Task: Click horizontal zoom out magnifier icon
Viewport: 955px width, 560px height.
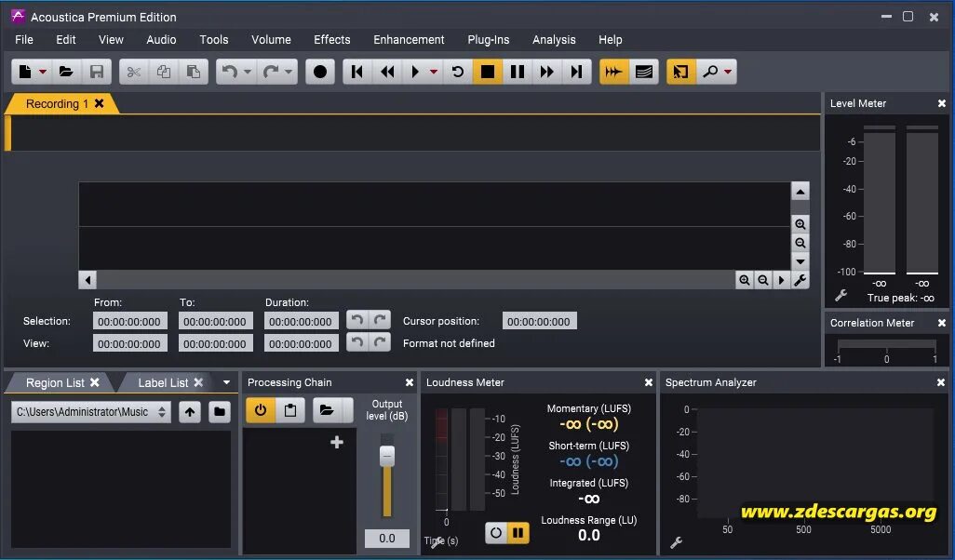Action: (x=762, y=280)
